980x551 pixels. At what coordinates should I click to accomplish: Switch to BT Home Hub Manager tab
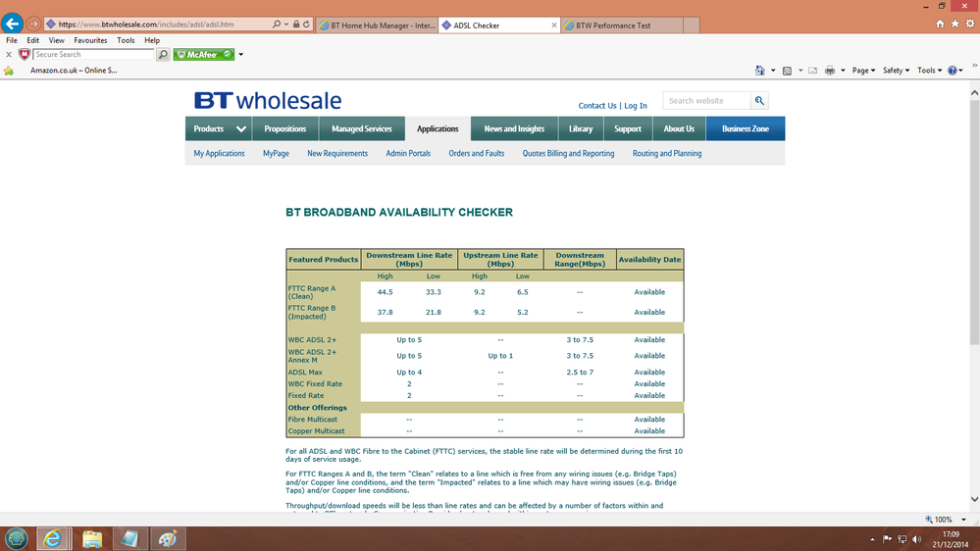[x=378, y=25]
